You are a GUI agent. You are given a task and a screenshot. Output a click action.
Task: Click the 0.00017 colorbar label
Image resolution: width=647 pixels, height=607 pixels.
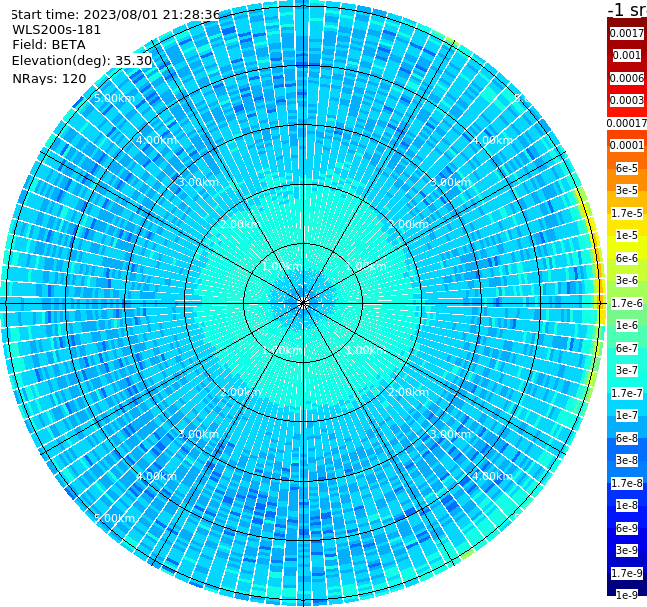(x=627, y=123)
